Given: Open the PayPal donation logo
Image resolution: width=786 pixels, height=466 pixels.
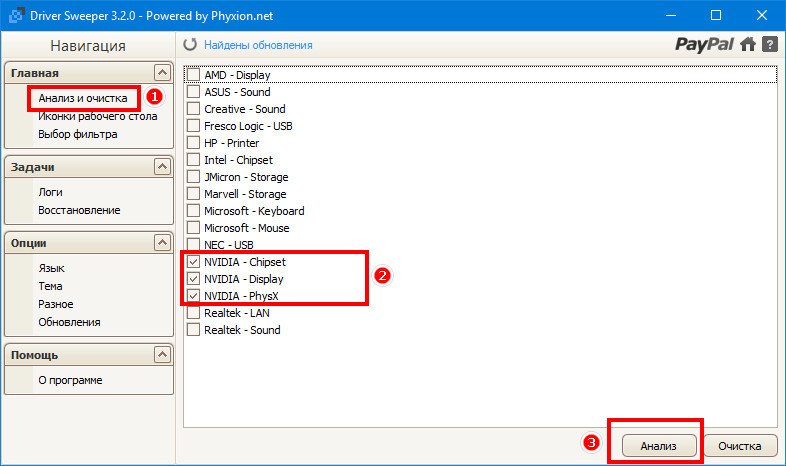Looking at the screenshot, I should (x=704, y=45).
